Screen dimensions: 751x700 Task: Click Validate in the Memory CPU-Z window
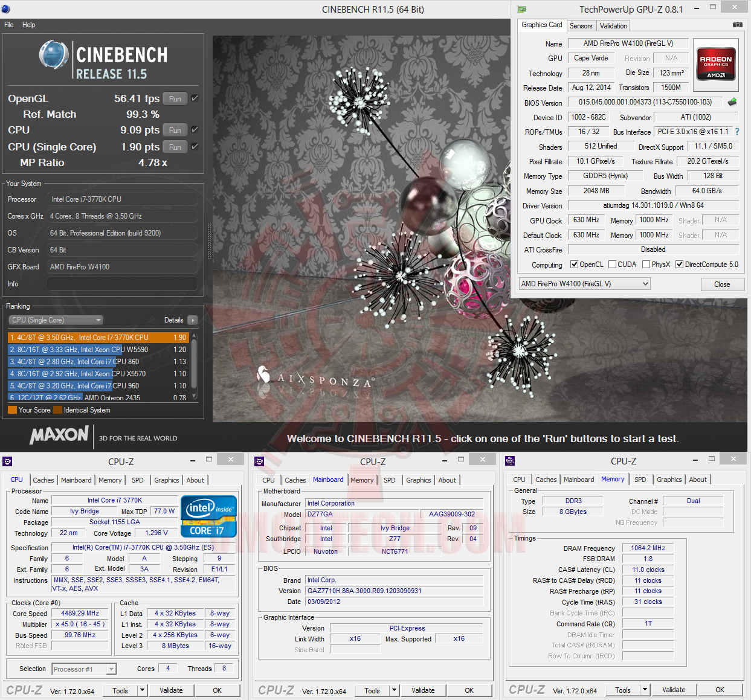674,690
